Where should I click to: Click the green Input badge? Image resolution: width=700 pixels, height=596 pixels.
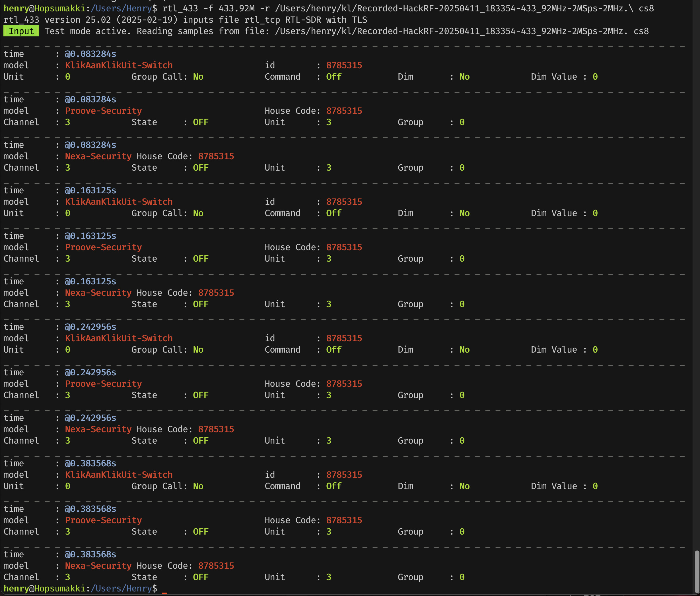pos(21,31)
